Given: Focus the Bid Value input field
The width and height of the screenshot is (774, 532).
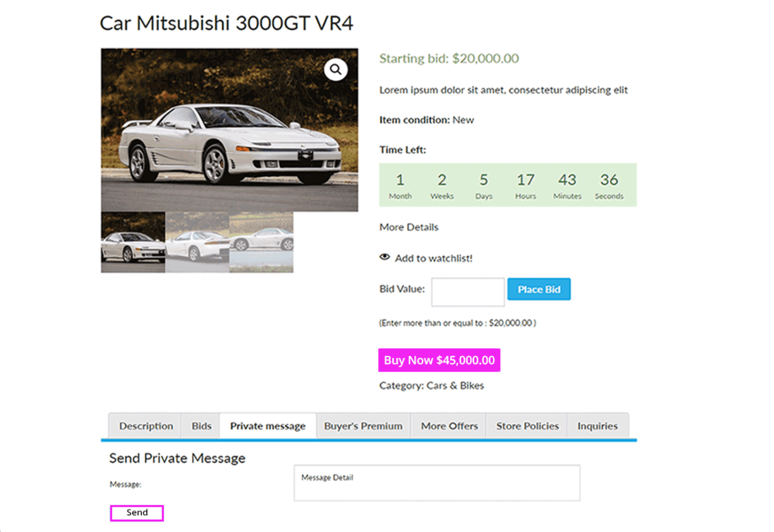Looking at the screenshot, I should click(x=468, y=292).
